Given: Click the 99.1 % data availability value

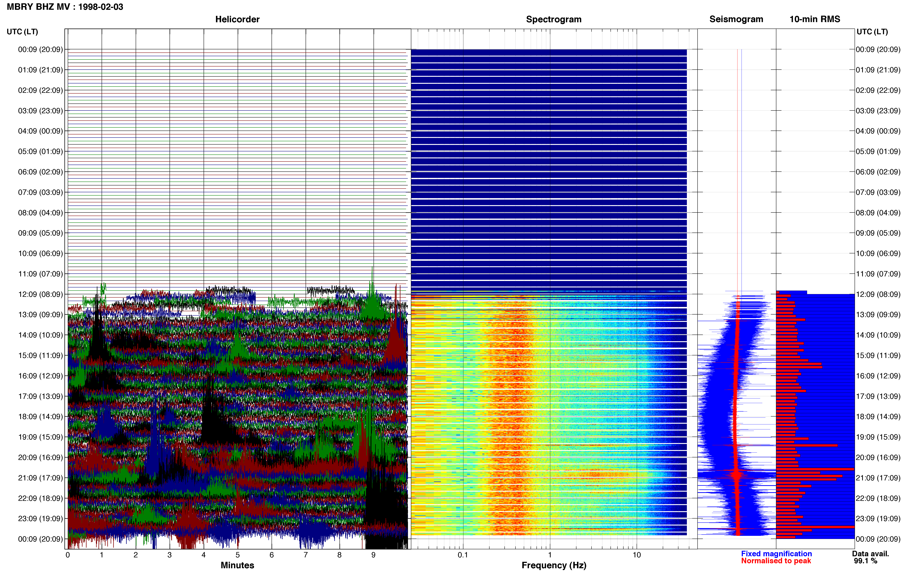Looking at the screenshot, I should click(865, 561).
